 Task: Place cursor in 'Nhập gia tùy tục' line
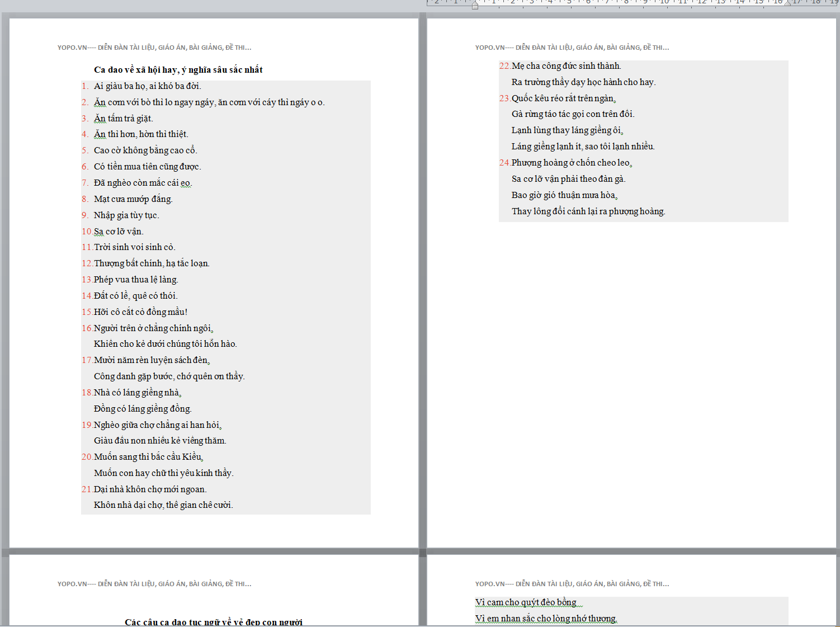coord(126,215)
